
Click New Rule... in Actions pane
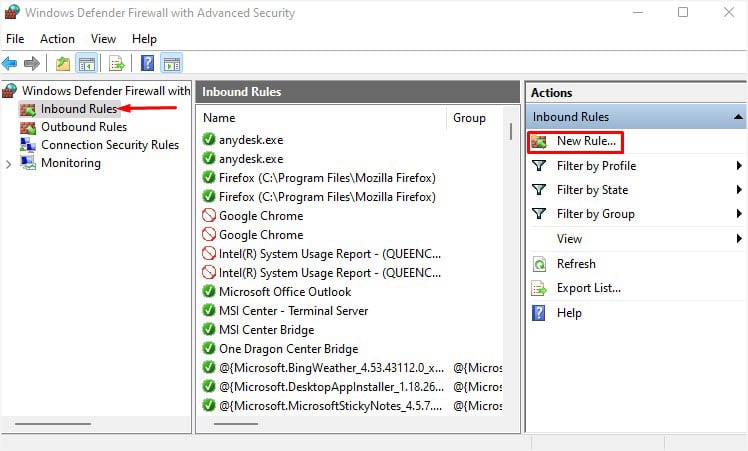586,142
